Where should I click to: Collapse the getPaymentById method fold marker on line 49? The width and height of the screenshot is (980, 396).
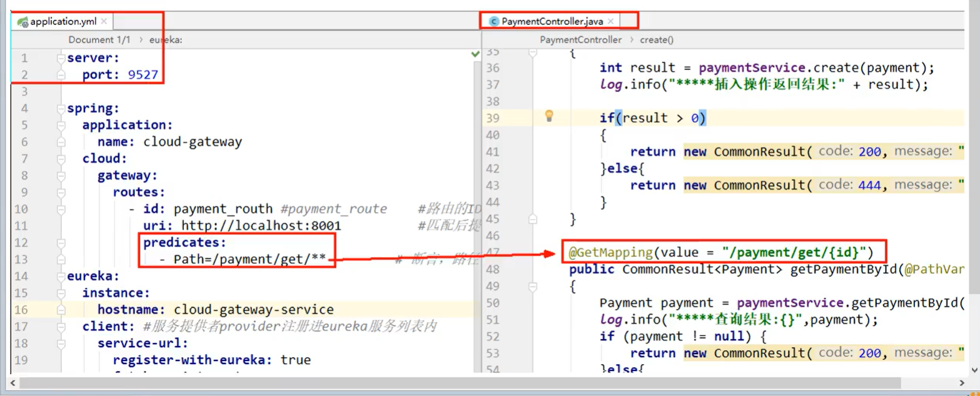(x=532, y=287)
